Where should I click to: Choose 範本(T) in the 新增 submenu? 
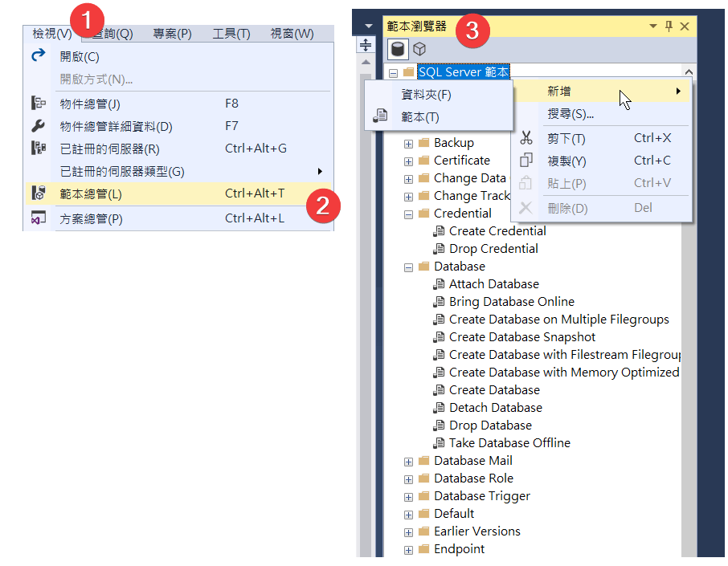pos(419,117)
